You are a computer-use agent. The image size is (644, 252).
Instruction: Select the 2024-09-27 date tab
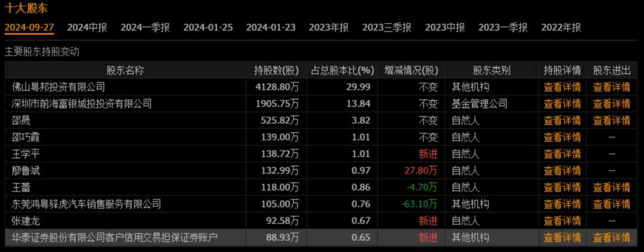[29, 27]
